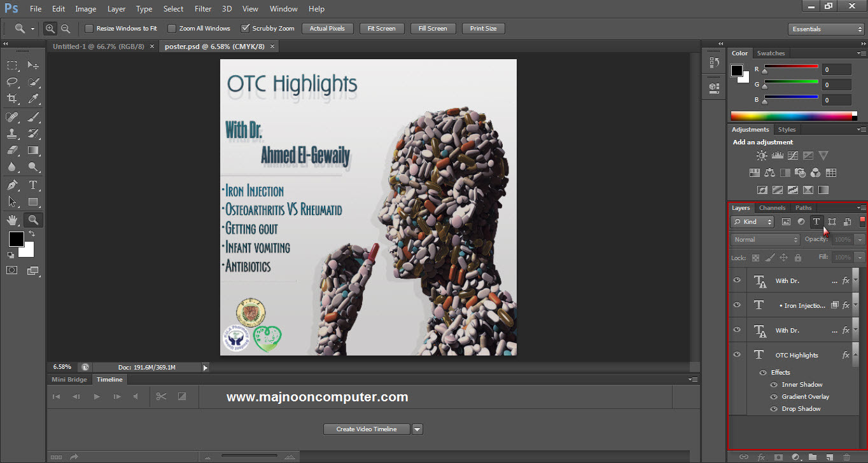Toggle visibility of Inner Shadow effect
868x463 pixels.
coord(774,385)
